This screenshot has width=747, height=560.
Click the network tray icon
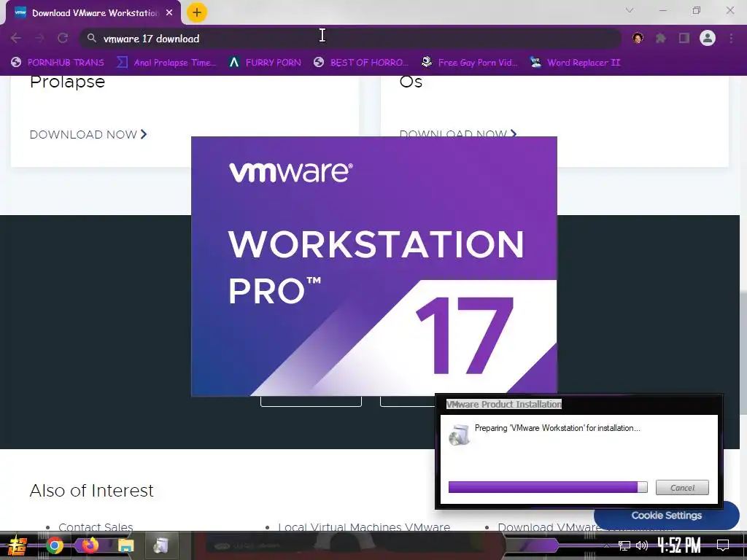(624, 545)
